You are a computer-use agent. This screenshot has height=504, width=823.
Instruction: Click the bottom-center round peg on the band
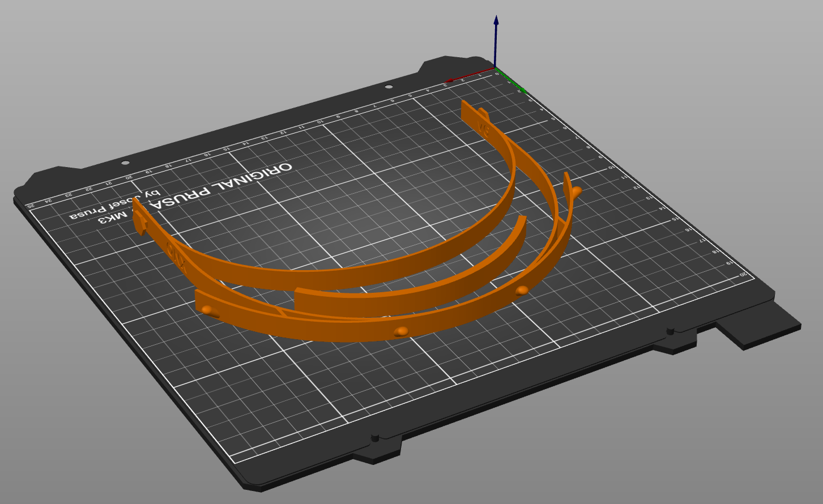(x=400, y=332)
